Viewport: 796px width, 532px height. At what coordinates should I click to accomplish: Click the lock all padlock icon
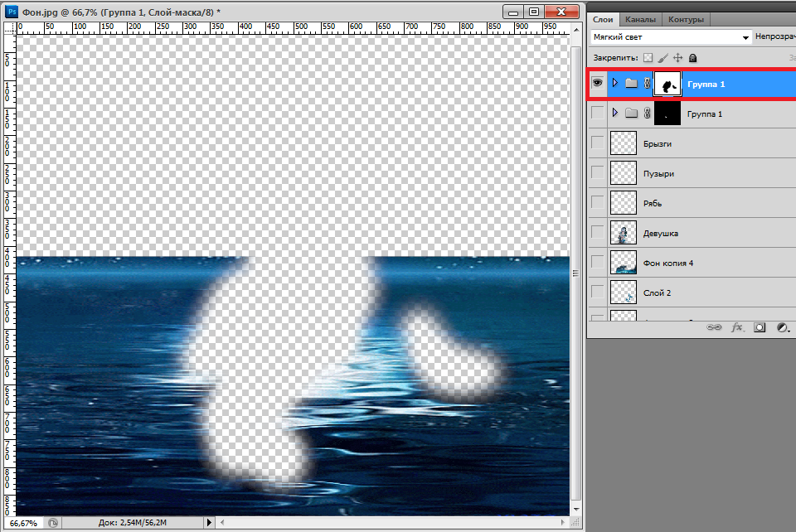pyautogui.click(x=692, y=58)
